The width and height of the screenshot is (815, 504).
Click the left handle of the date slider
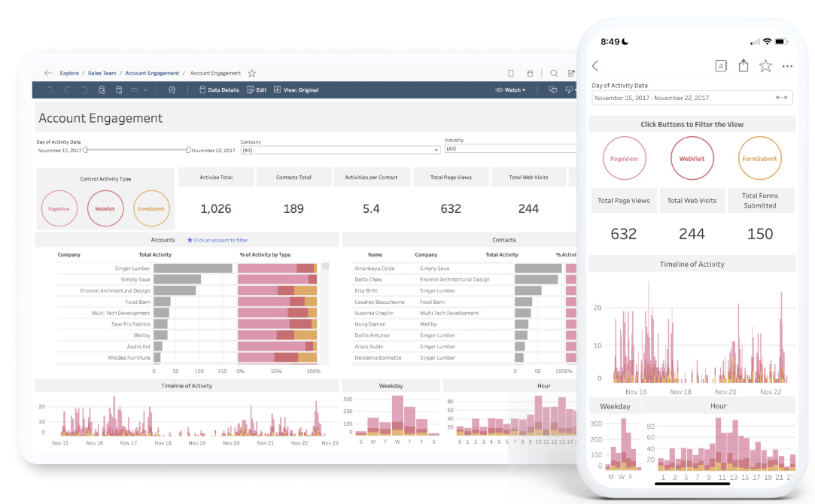(x=85, y=150)
